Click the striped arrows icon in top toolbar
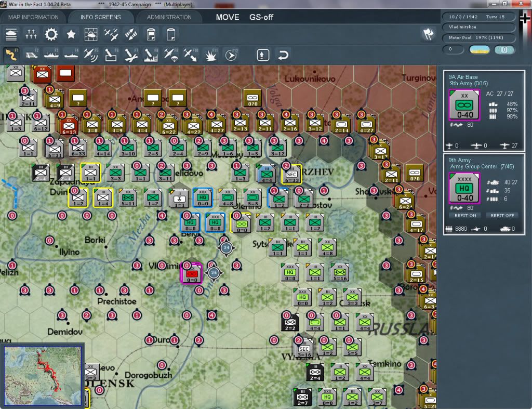 coord(131,34)
